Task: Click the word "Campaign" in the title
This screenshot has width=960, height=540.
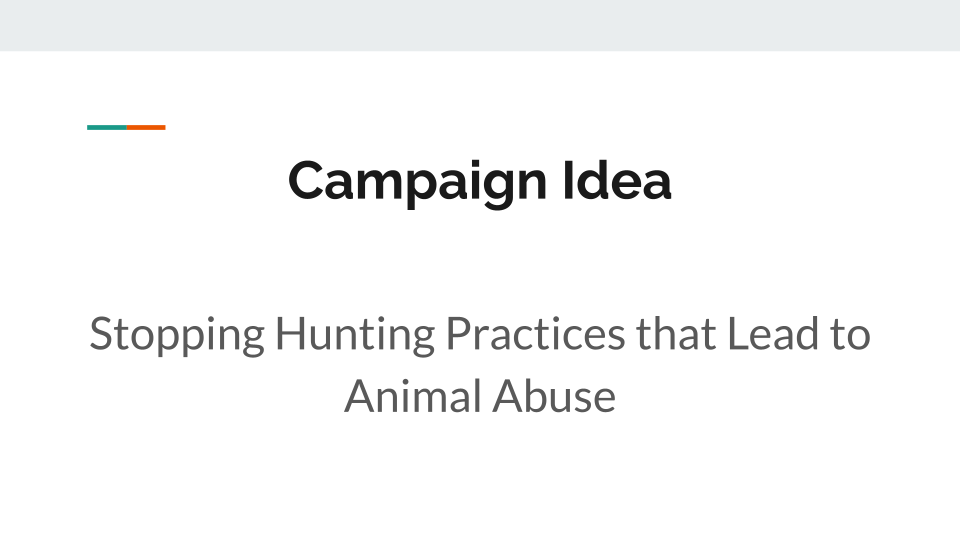Action: 417,184
